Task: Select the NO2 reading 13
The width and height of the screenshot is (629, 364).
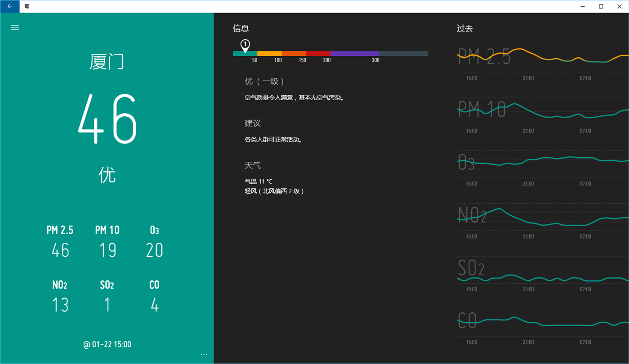Action: point(60,305)
